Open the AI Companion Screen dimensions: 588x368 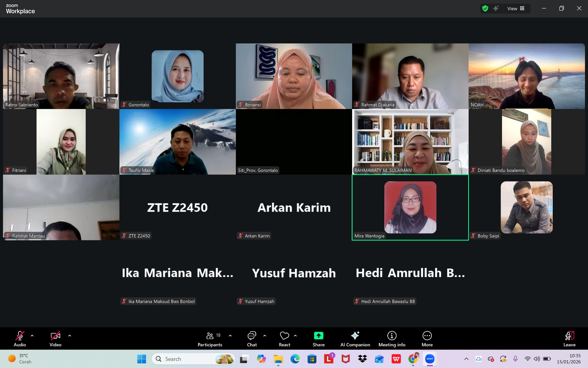coord(355,339)
